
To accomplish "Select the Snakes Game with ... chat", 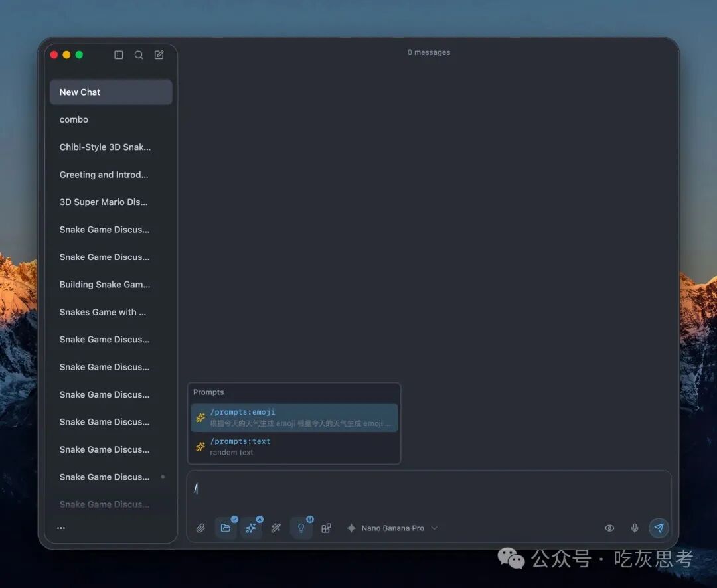I will (x=111, y=312).
